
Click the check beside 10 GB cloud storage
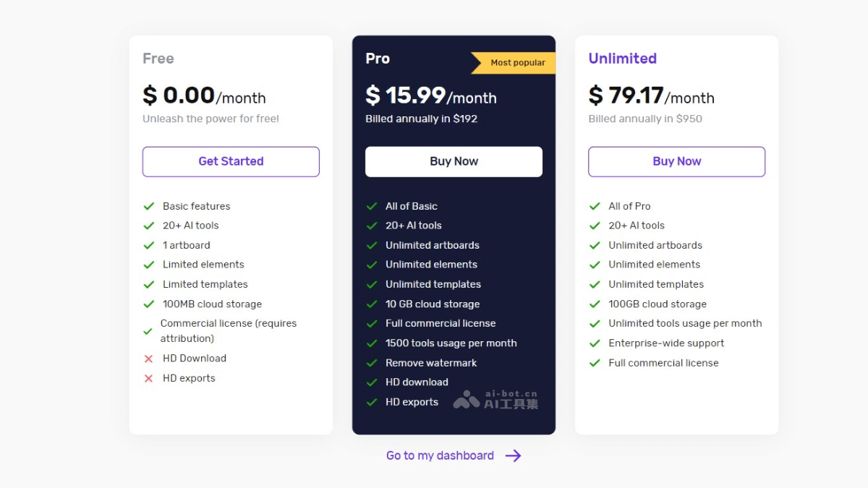(372, 304)
